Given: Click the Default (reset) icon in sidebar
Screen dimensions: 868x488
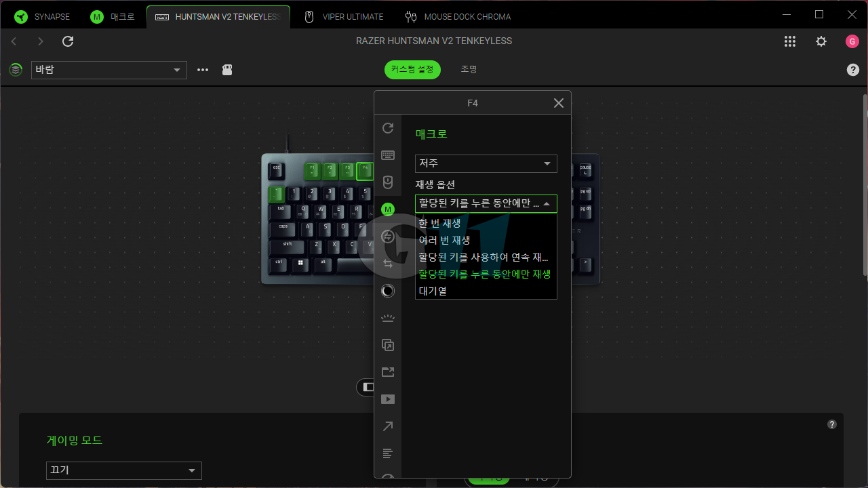Looking at the screenshot, I should [x=388, y=128].
